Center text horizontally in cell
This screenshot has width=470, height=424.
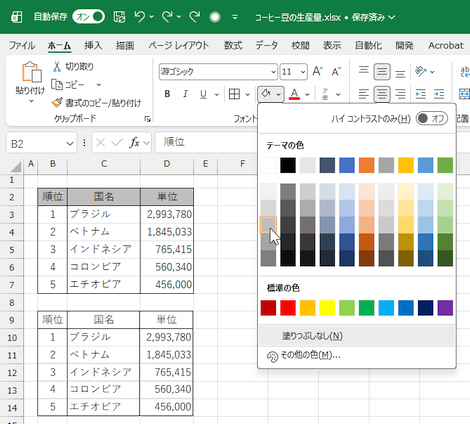tap(382, 94)
